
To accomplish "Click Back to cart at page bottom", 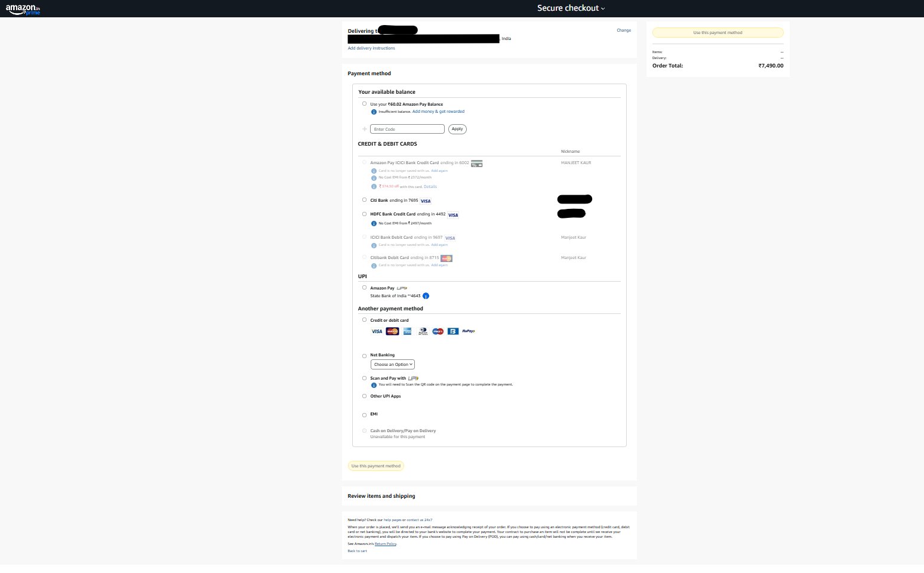I will [x=357, y=550].
